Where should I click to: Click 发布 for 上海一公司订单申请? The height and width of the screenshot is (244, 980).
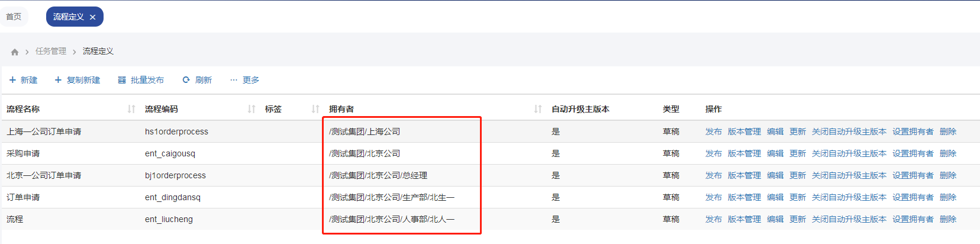coord(713,131)
